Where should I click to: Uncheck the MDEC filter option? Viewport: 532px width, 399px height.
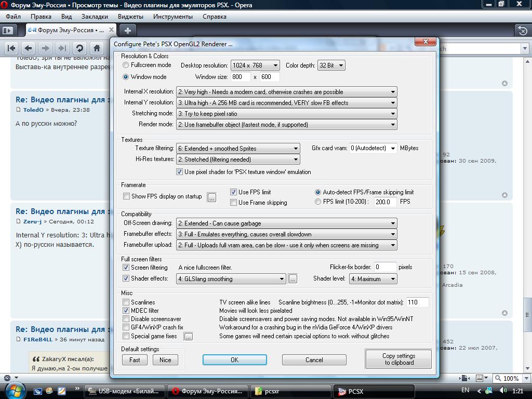tap(126, 311)
